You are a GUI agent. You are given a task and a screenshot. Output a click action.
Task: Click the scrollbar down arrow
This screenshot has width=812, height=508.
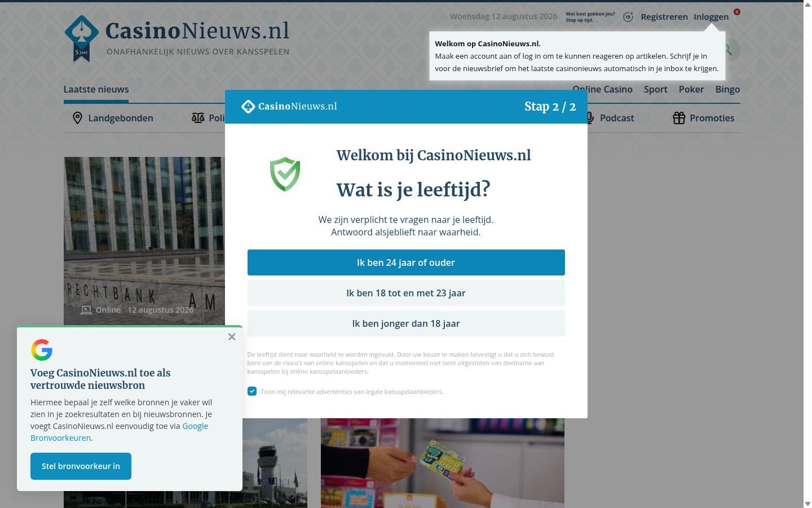coord(807,503)
